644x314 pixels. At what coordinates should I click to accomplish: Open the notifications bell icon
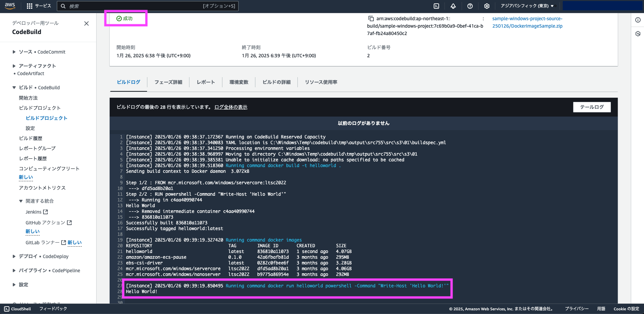[453, 6]
